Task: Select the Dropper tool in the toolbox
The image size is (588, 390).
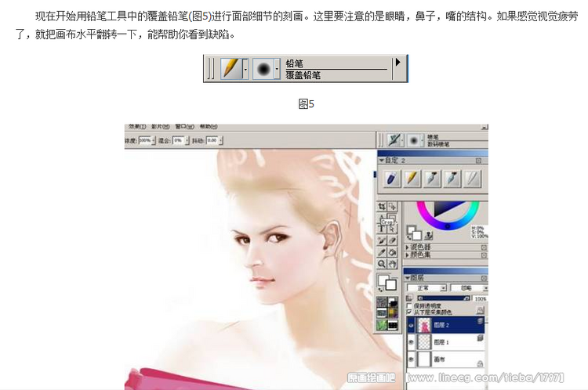Action: 382,252
